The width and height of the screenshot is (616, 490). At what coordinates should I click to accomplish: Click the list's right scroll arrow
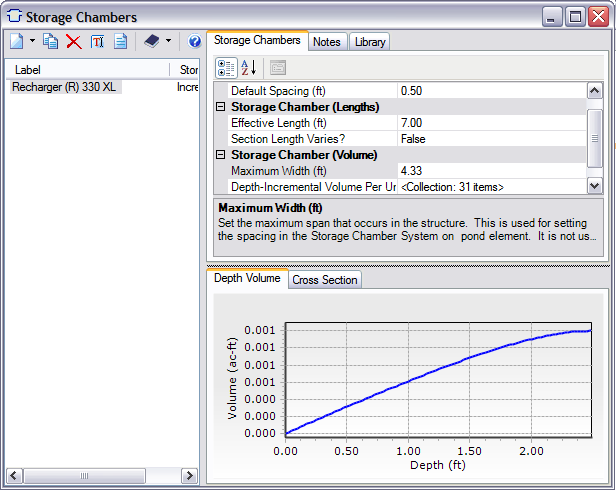[189, 475]
